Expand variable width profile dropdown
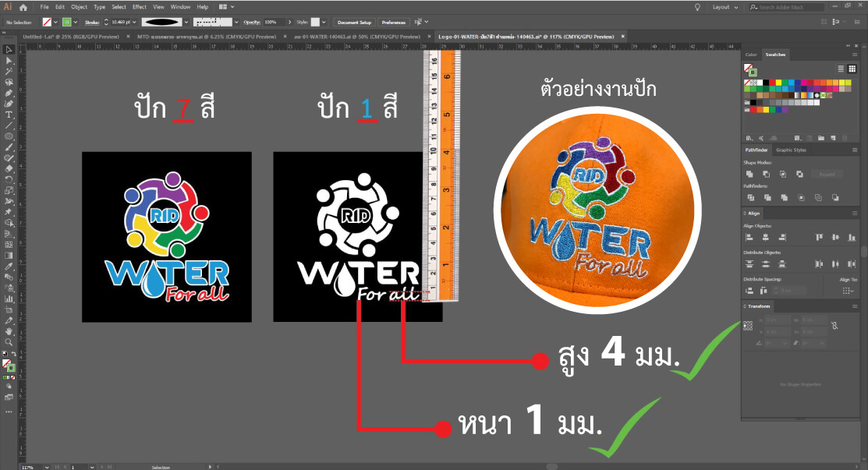 pyautogui.click(x=186, y=22)
